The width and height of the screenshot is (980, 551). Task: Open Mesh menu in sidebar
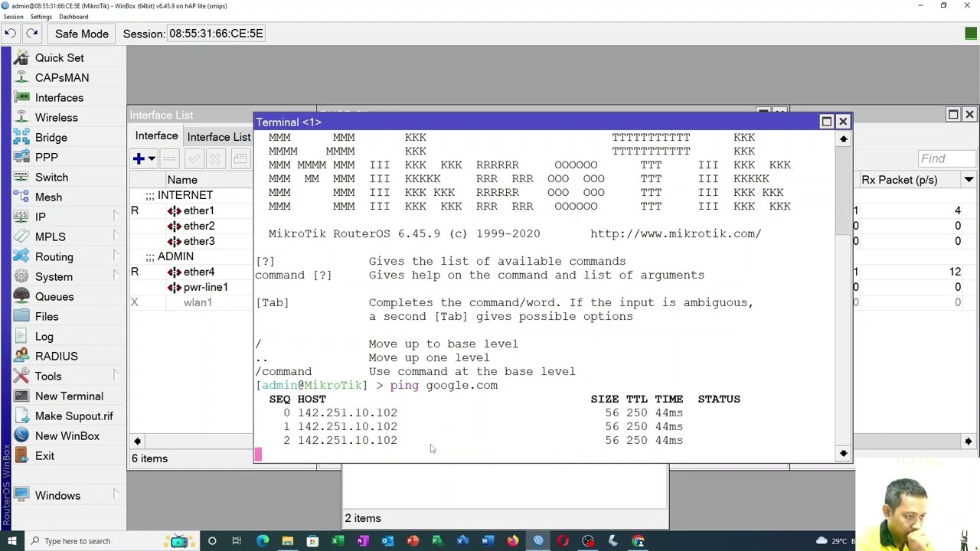coord(48,197)
